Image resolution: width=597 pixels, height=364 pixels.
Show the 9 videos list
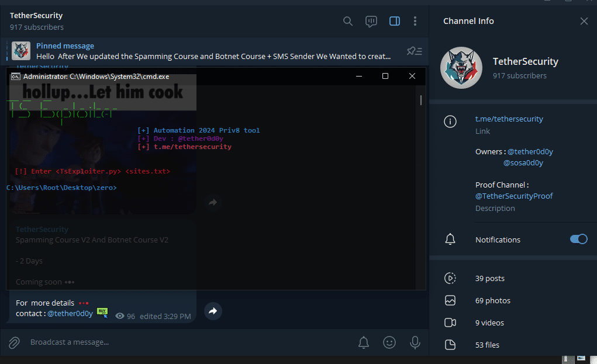click(x=489, y=323)
